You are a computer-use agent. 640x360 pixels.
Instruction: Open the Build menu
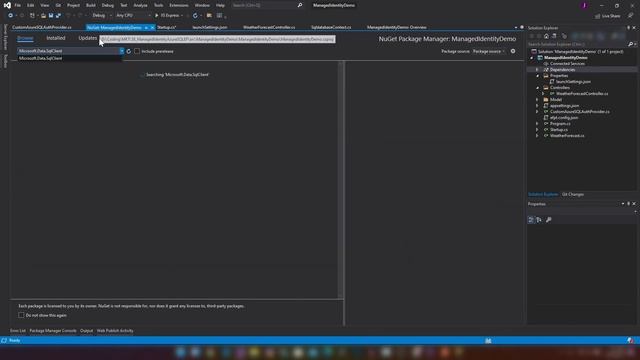[x=91, y=5]
